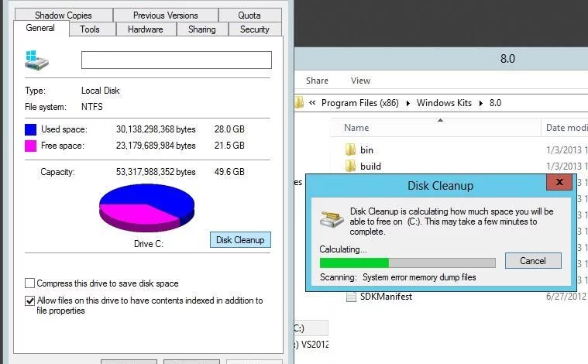Click the disk usage pie chart
Screen dimensions: 588x364
146,208
